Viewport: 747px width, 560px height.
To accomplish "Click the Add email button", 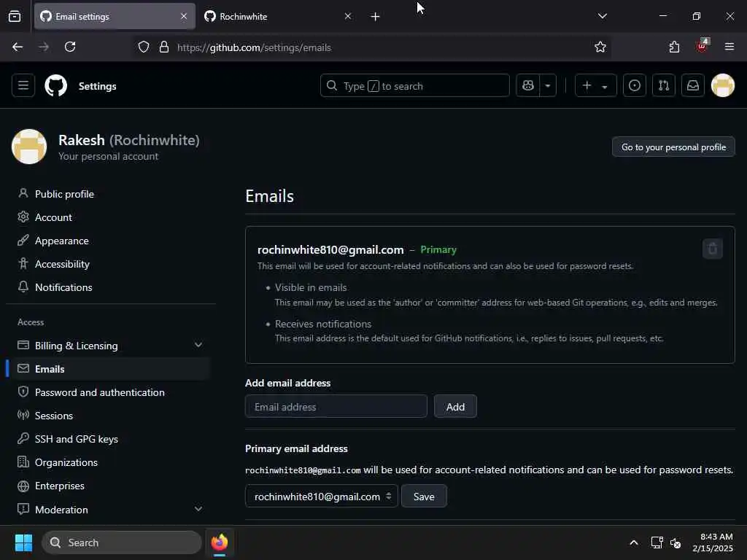I will (455, 406).
